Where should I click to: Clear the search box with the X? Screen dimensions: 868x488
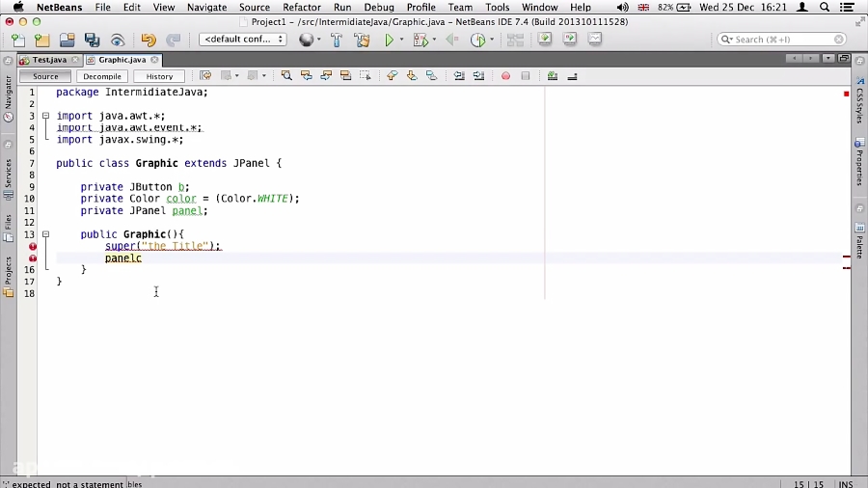click(839, 40)
